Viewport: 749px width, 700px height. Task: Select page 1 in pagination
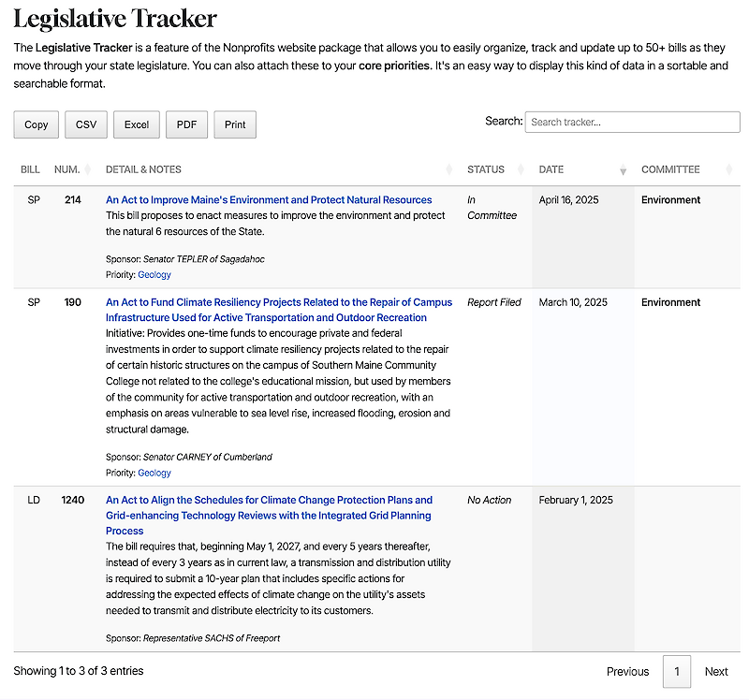click(677, 672)
